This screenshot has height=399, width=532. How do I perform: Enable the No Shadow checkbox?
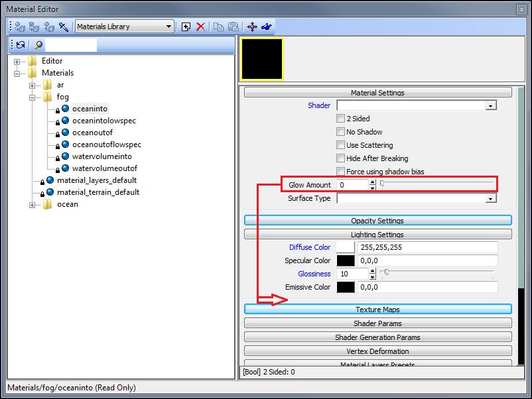(x=340, y=131)
